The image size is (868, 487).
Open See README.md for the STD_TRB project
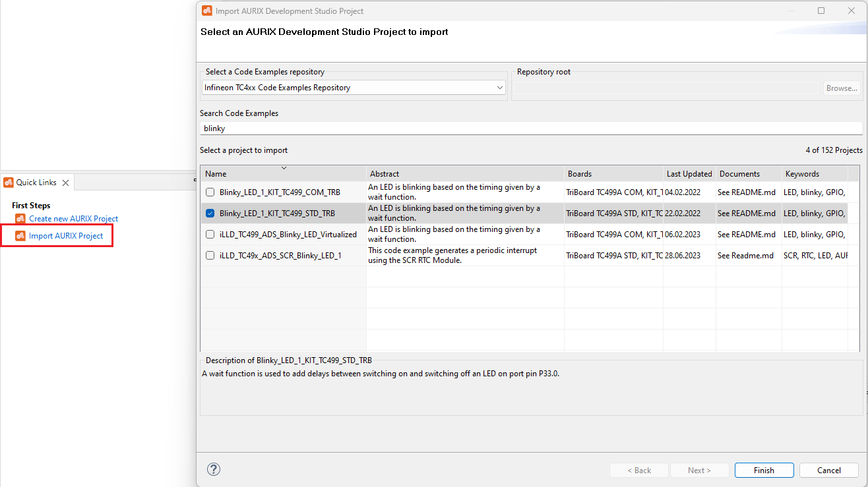tap(747, 213)
